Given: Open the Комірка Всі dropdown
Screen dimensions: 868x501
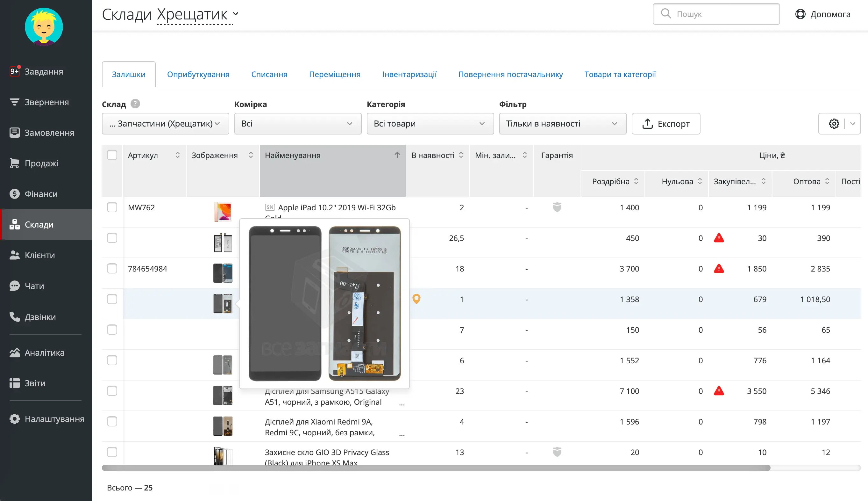Looking at the screenshot, I should pyautogui.click(x=298, y=124).
